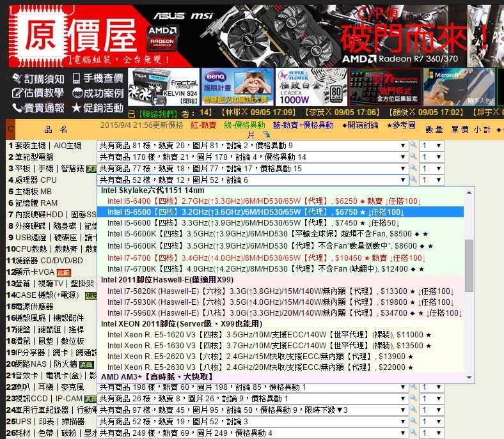504x439 pixels.
Task: Open the BenQ monitor ad thumbnail
Action: click(x=237, y=87)
